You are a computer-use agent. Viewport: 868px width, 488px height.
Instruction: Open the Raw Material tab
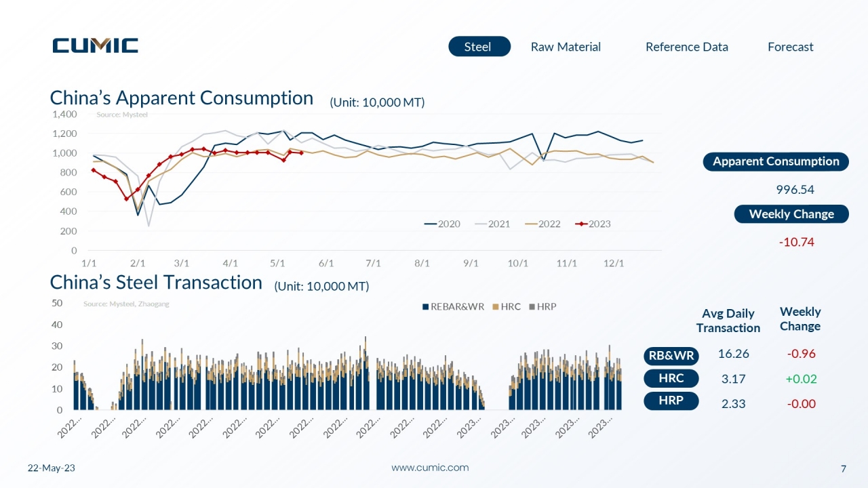coord(566,47)
